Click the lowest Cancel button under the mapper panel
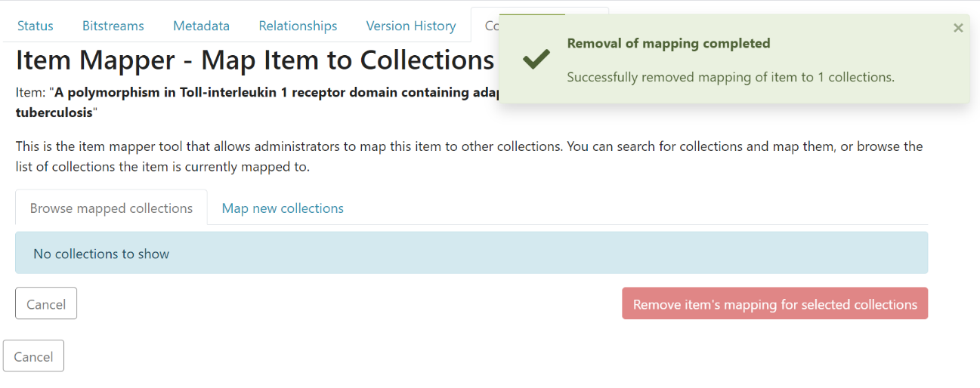 coord(34,356)
